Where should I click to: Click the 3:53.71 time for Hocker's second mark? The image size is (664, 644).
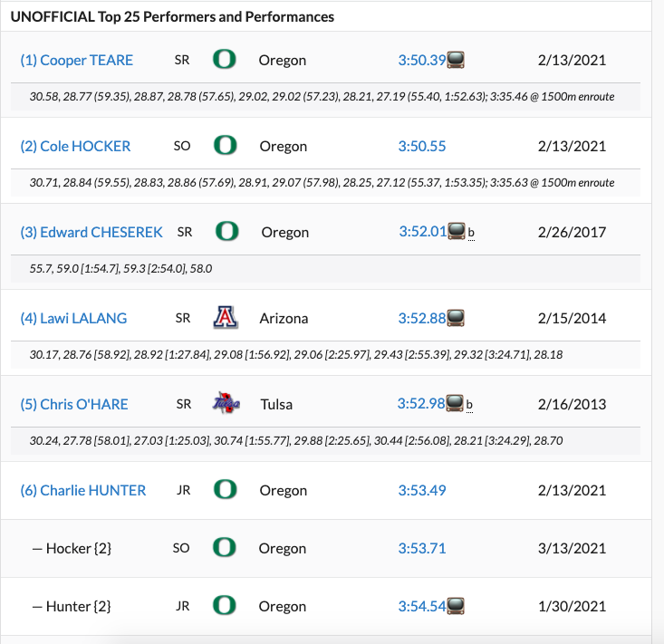[421, 548]
